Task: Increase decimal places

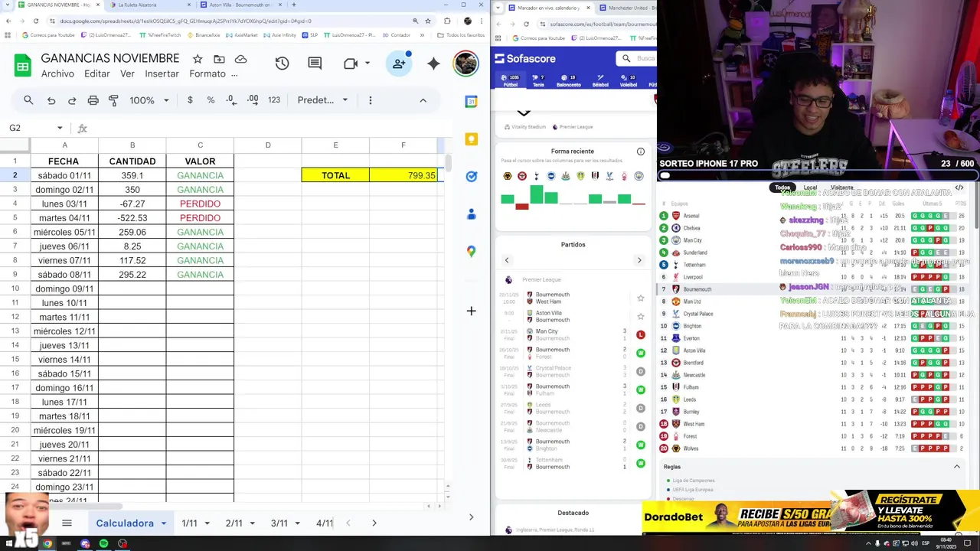Action: [253, 100]
